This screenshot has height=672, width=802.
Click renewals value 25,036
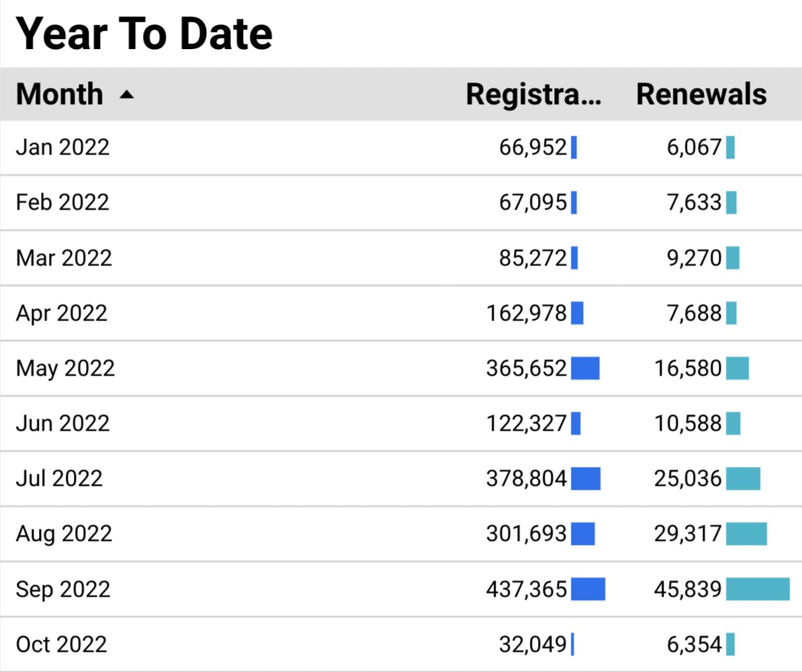688,479
